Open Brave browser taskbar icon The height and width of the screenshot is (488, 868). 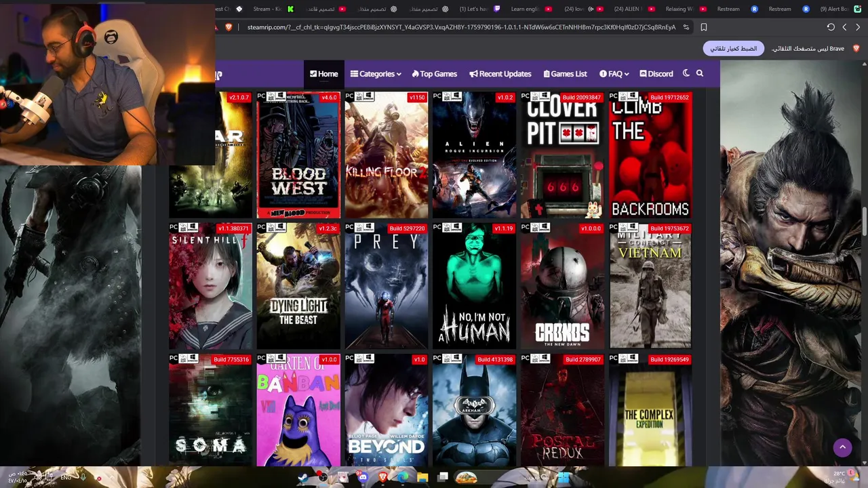coord(382,477)
